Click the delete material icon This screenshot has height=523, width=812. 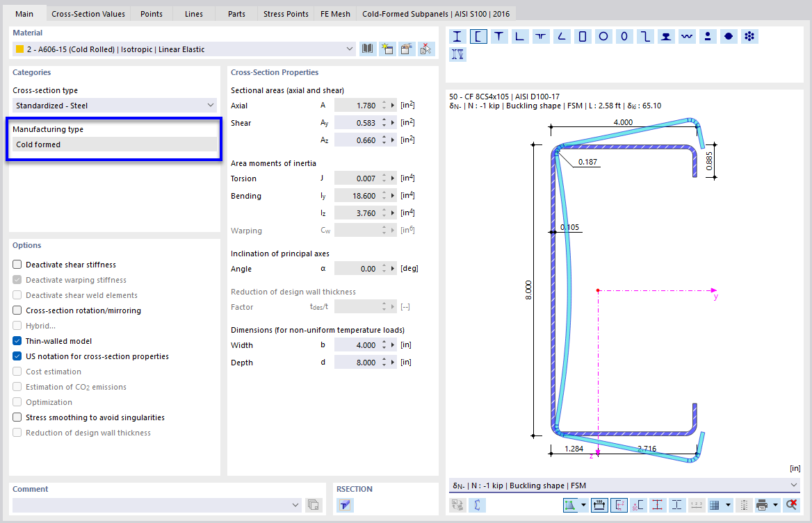(425, 49)
